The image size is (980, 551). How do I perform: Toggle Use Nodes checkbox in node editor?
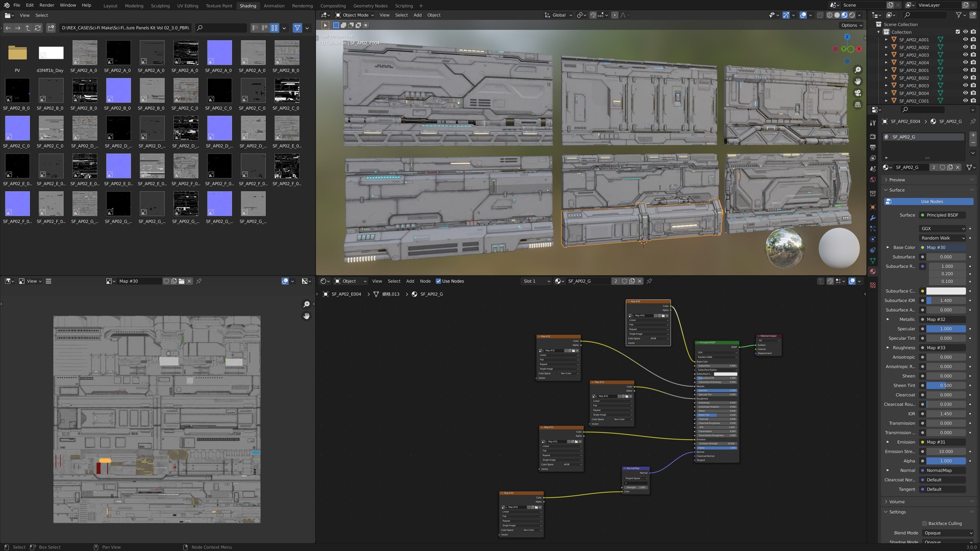(438, 281)
